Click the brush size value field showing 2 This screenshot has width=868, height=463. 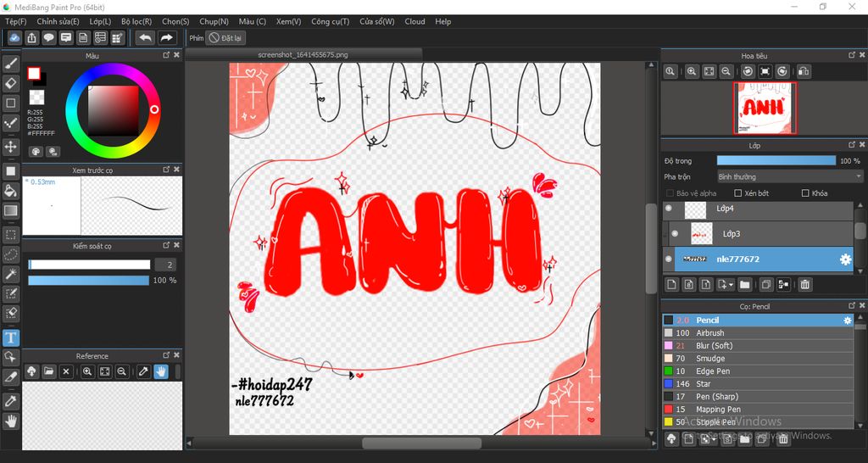point(165,265)
